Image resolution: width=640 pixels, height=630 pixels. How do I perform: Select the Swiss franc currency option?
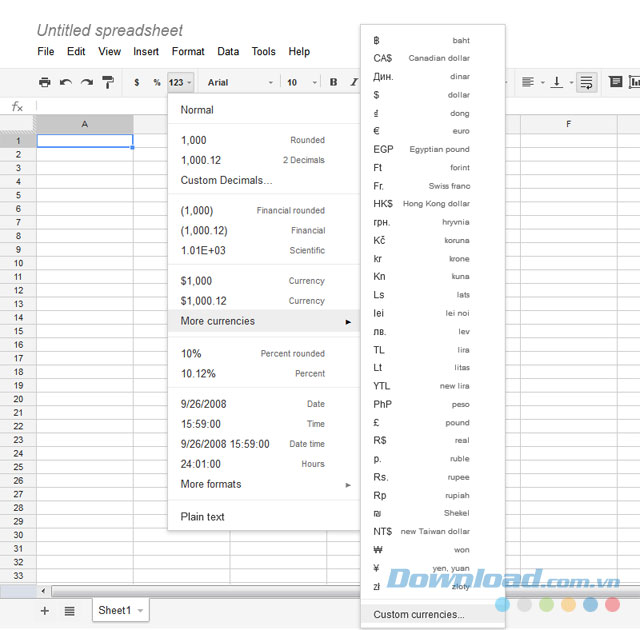coord(421,186)
